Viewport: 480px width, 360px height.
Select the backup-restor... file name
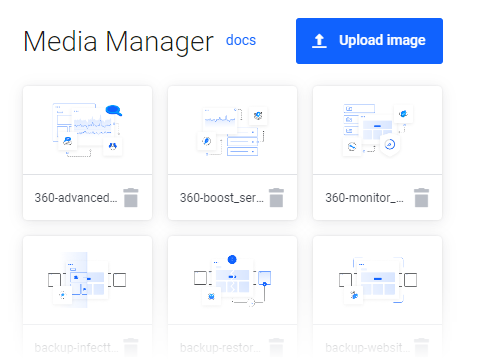point(220,348)
